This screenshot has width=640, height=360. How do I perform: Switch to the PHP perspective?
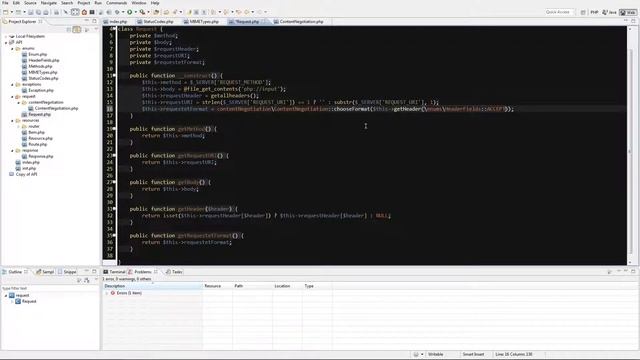pos(594,12)
